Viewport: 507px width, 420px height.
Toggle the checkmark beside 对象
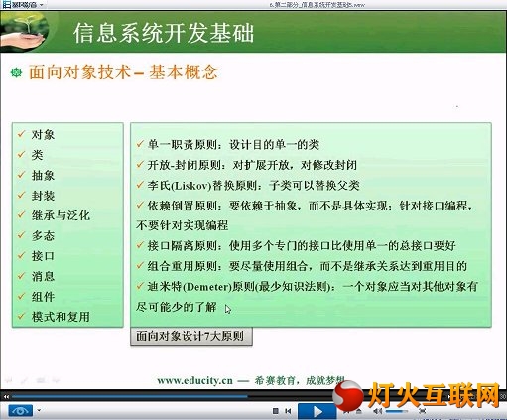(x=22, y=134)
